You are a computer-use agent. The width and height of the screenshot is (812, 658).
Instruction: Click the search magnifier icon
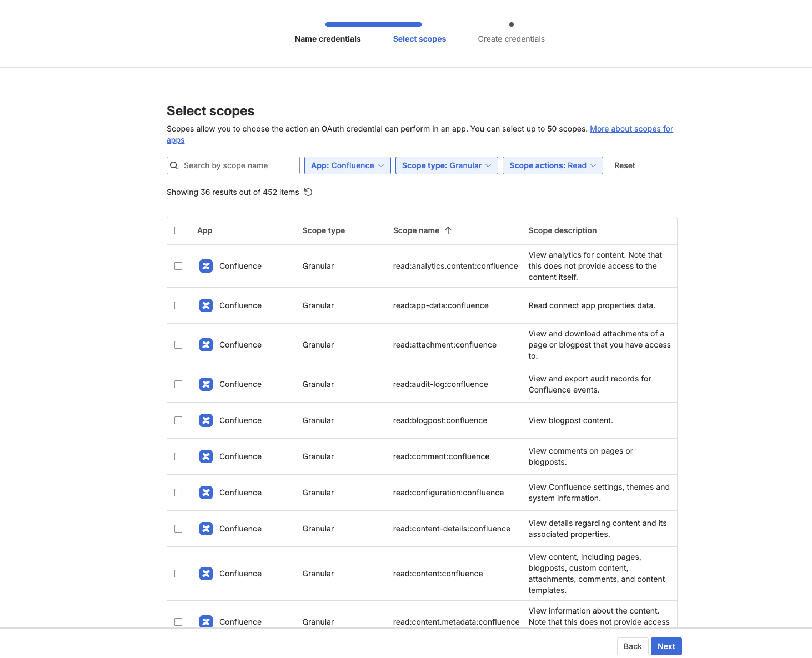pyautogui.click(x=174, y=165)
